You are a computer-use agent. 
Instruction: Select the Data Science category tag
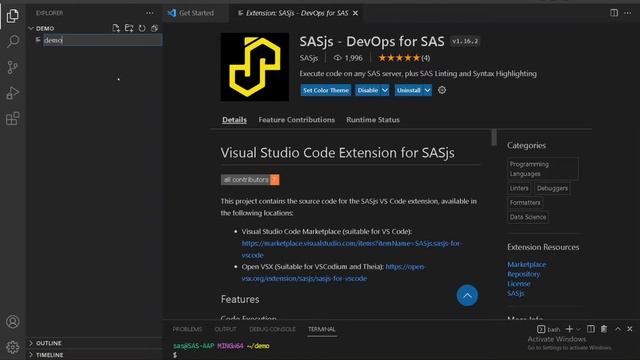pyautogui.click(x=528, y=217)
